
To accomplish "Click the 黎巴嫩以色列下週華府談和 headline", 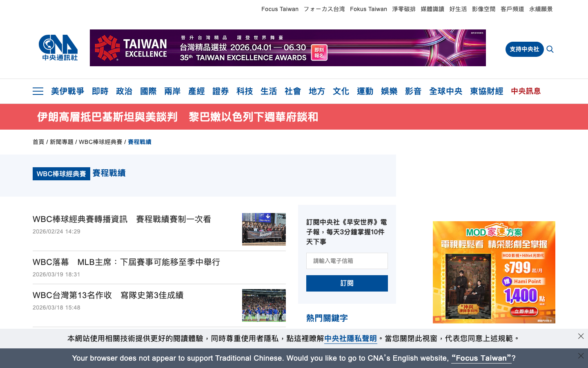I will [x=254, y=117].
